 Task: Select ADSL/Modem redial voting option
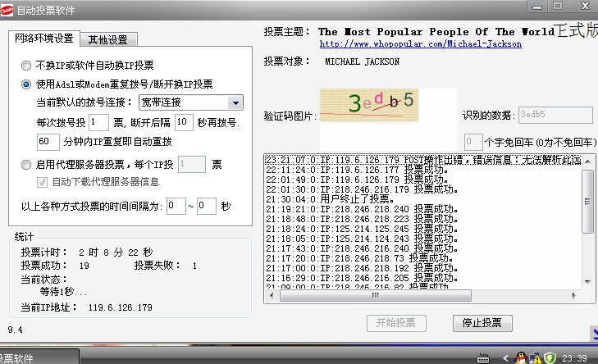(27, 84)
